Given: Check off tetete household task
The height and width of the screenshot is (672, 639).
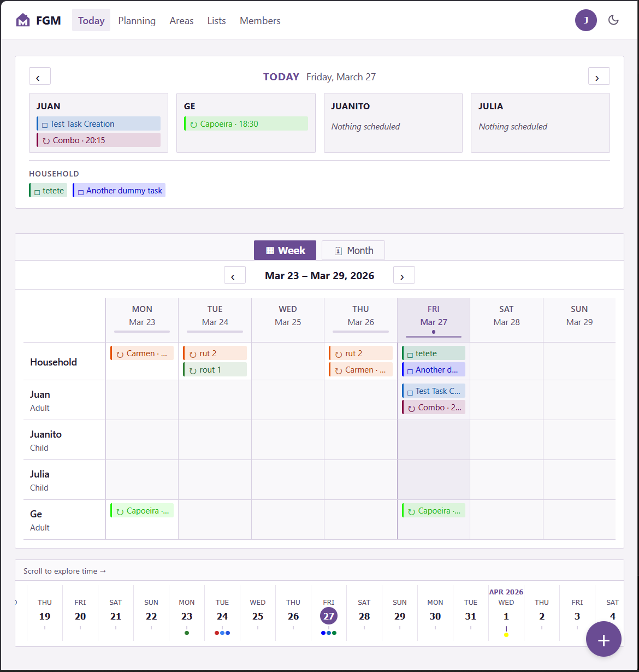Looking at the screenshot, I should coord(37,191).
